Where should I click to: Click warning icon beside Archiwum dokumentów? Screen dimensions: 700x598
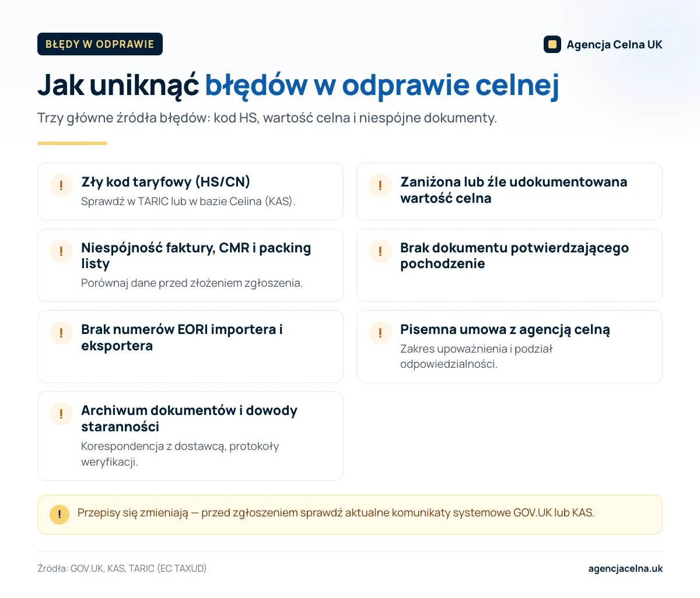(x=61, y=414)
